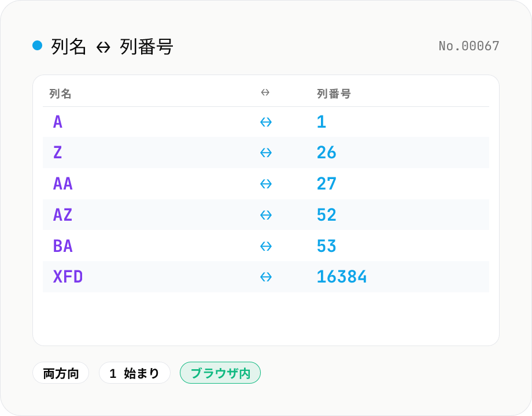Viewport: 532px width, 416px height.
Task: Click the arrow icon in row AA
Action: point(265,184)
